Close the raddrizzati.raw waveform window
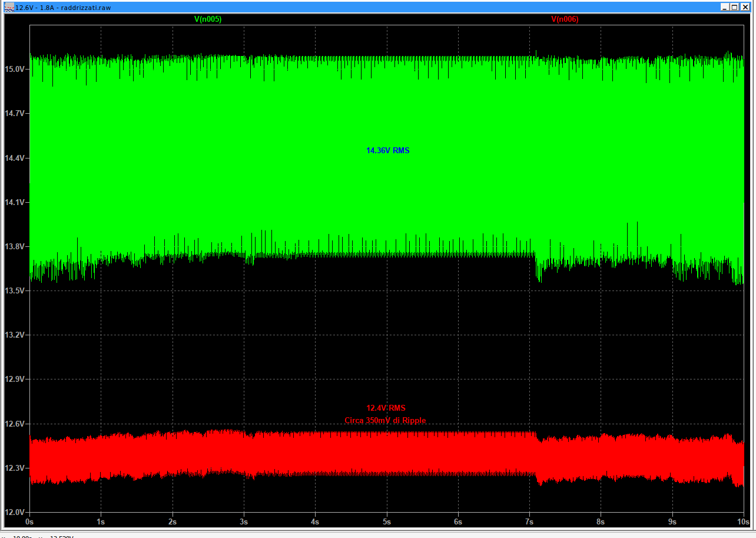The height and width of the screenshot is (538, 756). 744,7
